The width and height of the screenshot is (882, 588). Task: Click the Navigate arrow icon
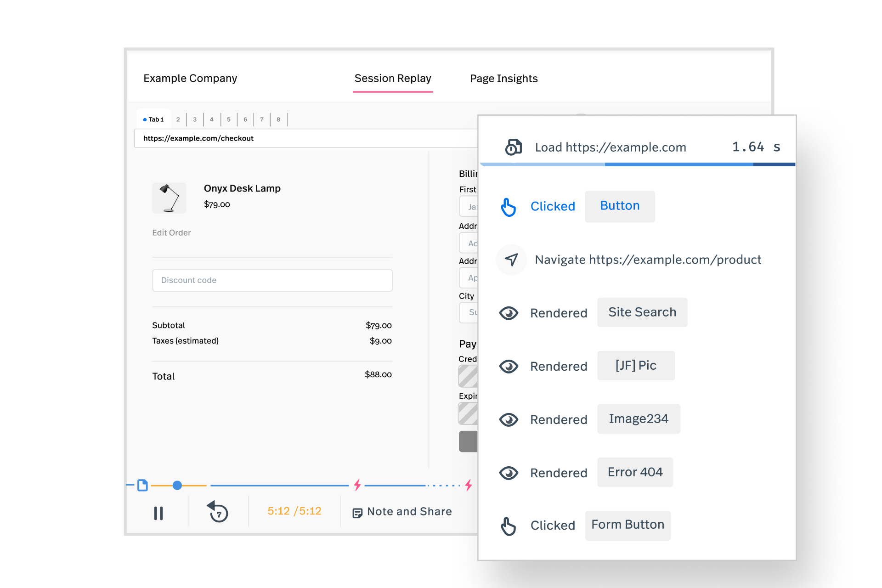511,260
